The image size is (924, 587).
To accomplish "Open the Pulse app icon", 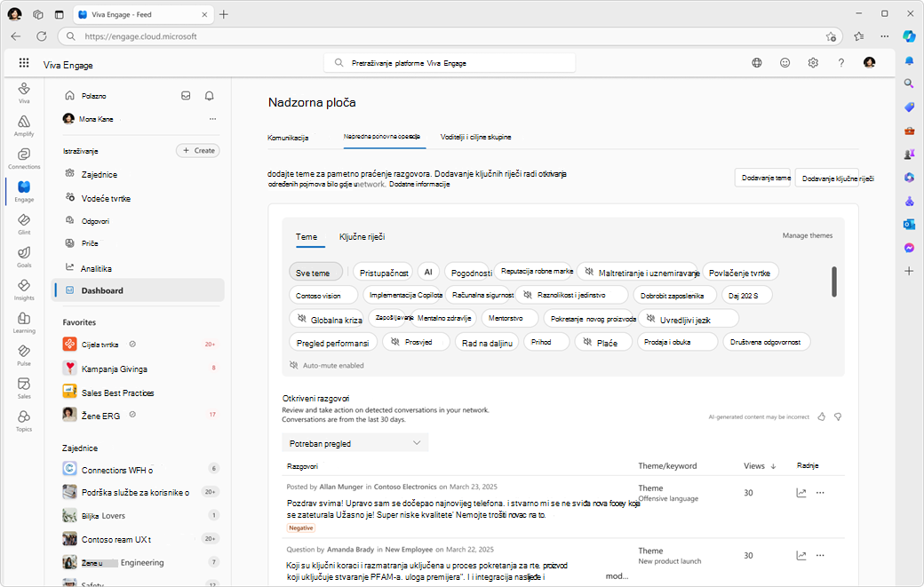I will point(24,355).
